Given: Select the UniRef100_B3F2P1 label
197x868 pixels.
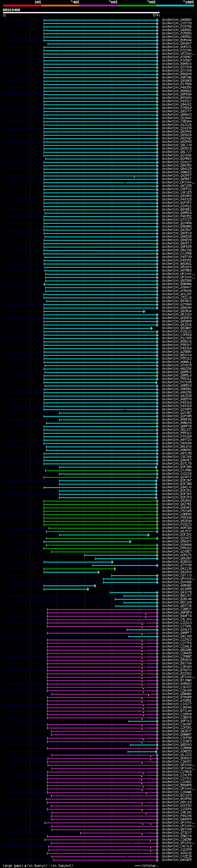Looking at the screenshot, I should point(176,491).
